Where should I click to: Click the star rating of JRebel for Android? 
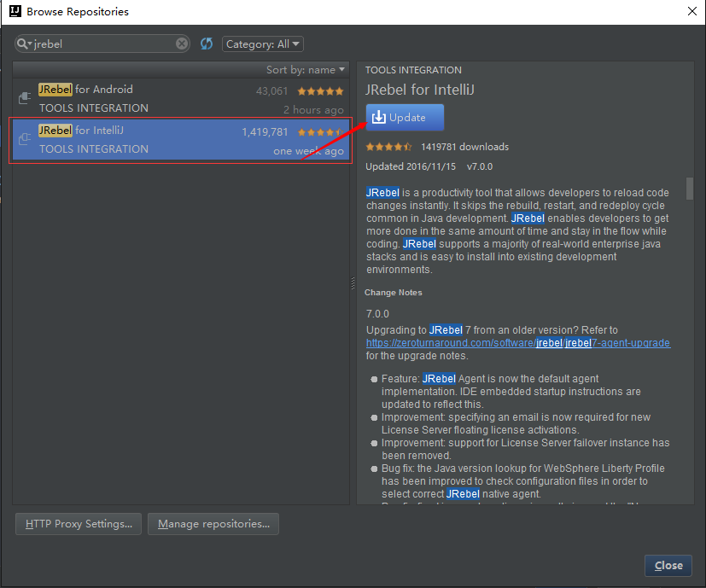[x=321, y=91]
